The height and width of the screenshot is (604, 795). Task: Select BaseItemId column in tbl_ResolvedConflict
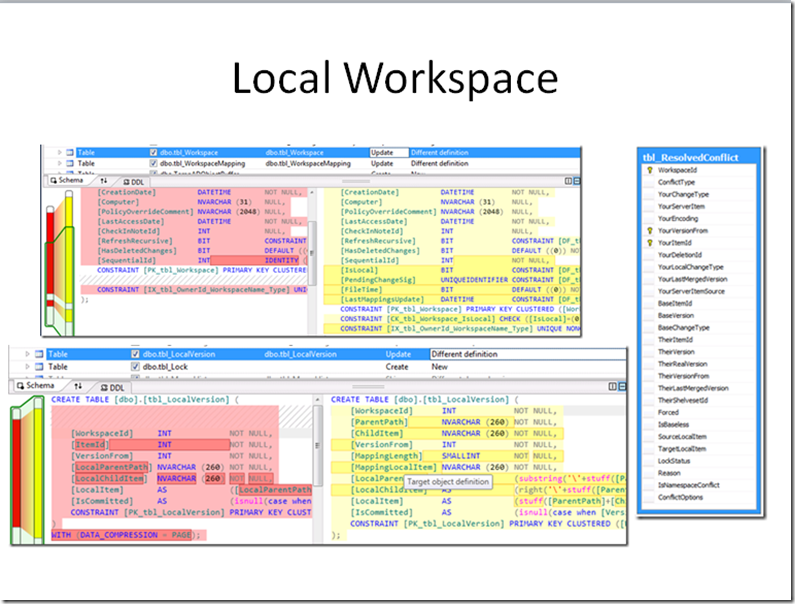675,303
